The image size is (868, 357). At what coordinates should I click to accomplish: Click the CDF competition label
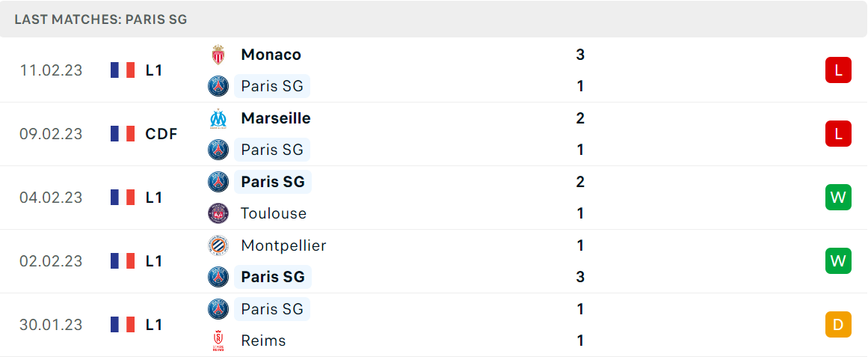click(x=161, y=134)
